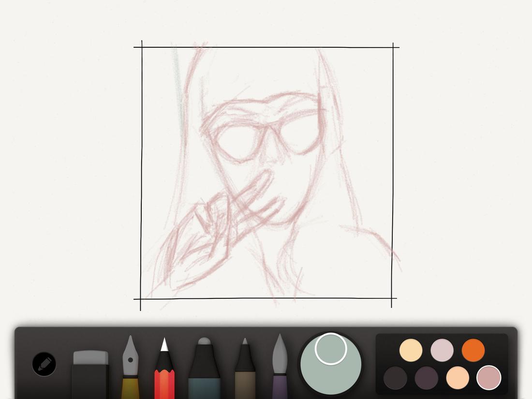Image resolution: width=532 pixels, height=399 pixels.
Task: Select the Fountain Pen ink tool
Action: pyautogui.click(x=131, y=363)
